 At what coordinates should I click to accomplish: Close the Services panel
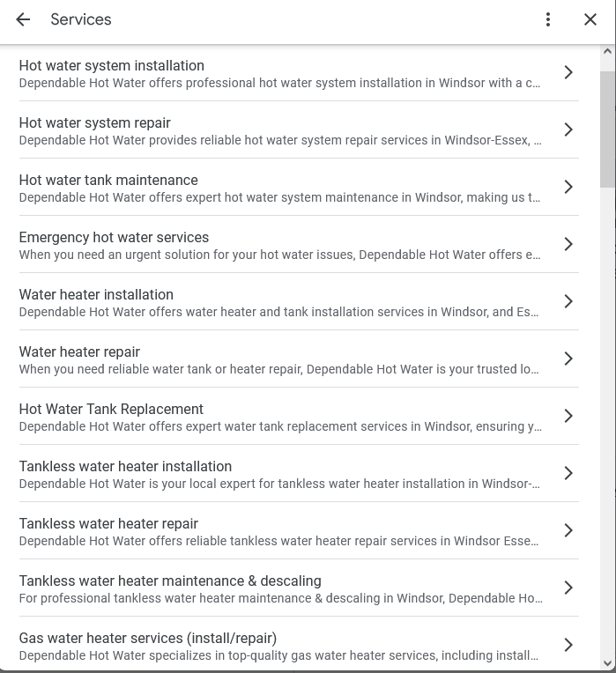(x=590, y=19)
